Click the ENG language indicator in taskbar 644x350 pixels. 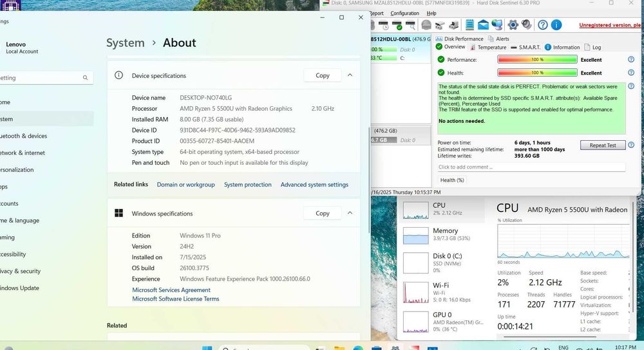pos(563,347)
